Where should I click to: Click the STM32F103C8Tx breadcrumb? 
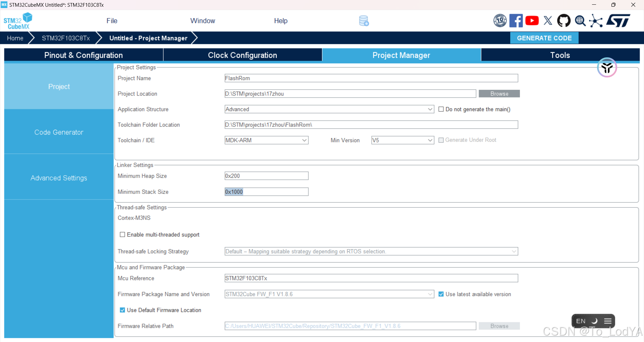click(66, 38)
